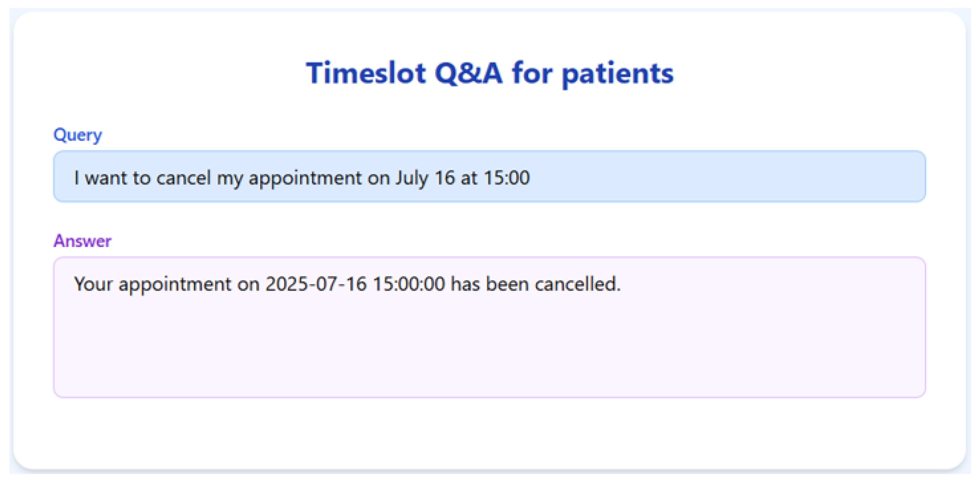This screenshot has height=484, width=980.
Task: Click the "Timeslot Q&A for patients" heading
Action: click(489, 73)
